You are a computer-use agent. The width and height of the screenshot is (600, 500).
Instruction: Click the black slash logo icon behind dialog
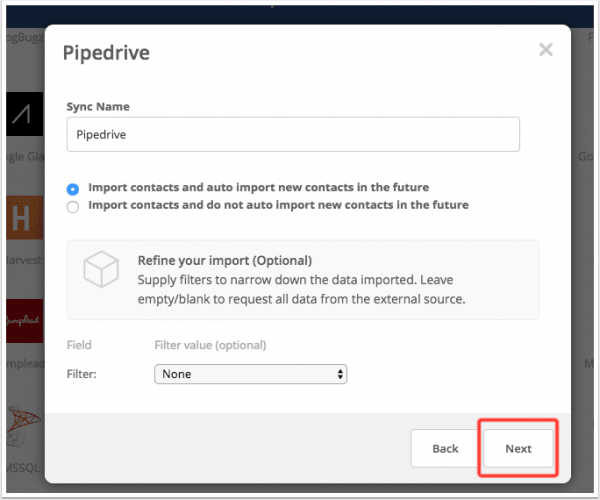pos(24,114)
